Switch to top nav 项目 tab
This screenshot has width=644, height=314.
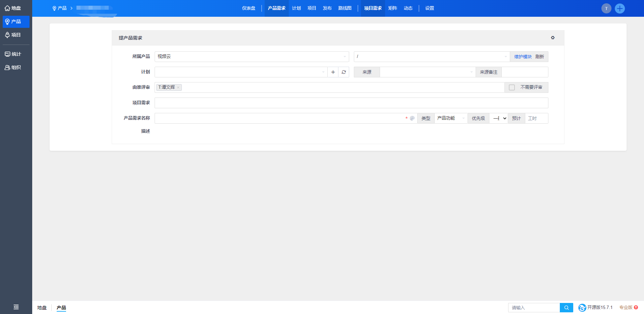(x=312, y=8)
